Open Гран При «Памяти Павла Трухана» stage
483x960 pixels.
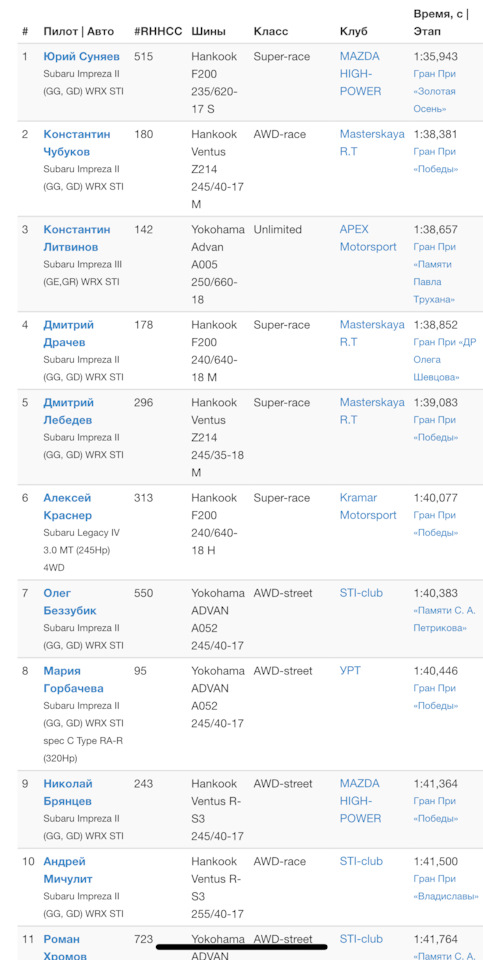435,273
